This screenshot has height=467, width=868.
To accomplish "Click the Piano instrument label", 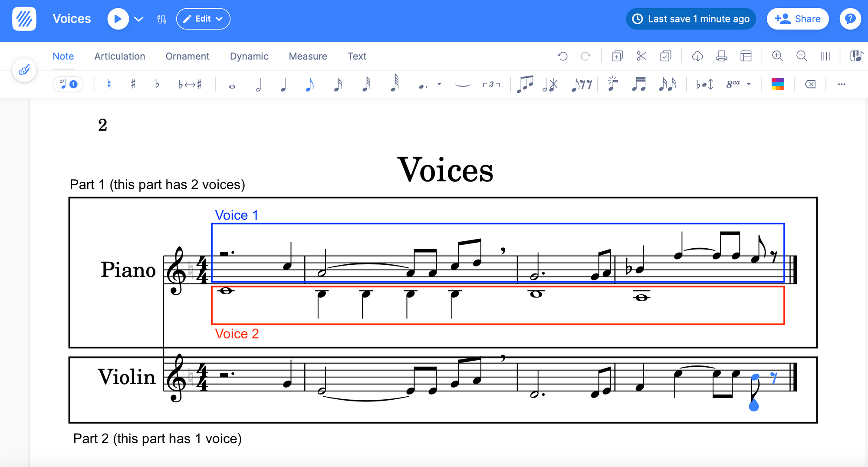I will pos(128,270).
